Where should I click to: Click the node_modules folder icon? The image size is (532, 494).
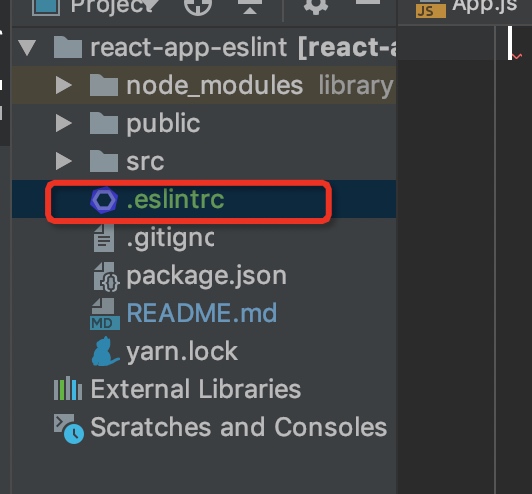104,85
